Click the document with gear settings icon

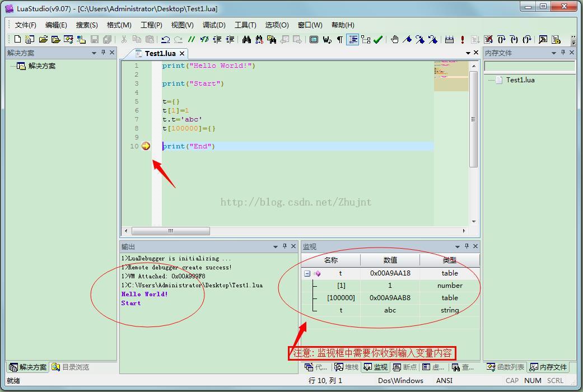point(556,39)
